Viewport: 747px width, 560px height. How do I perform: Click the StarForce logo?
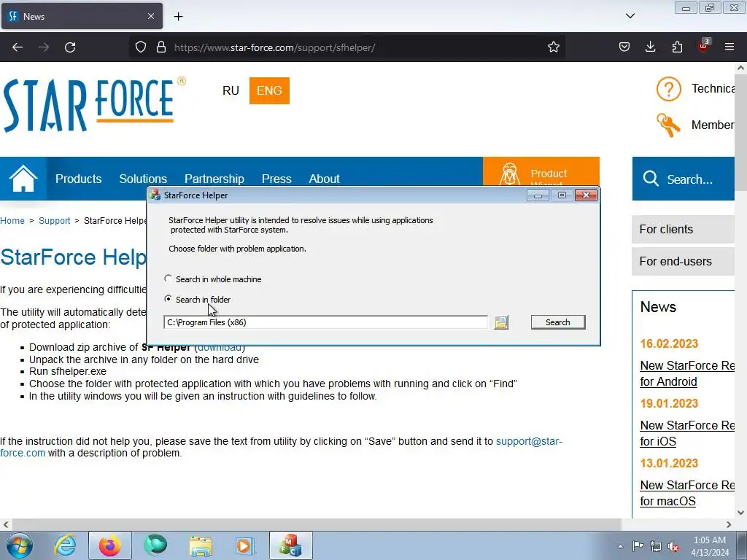[94, 105]
